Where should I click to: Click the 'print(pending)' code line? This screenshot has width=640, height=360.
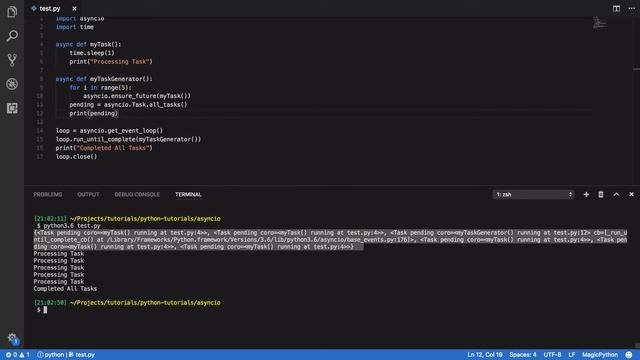(93, 113)
